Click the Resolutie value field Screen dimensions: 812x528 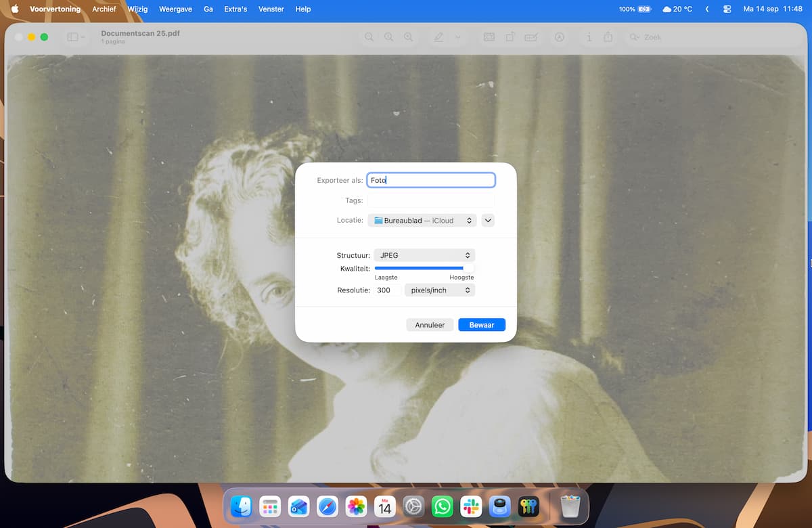(387, 290)
